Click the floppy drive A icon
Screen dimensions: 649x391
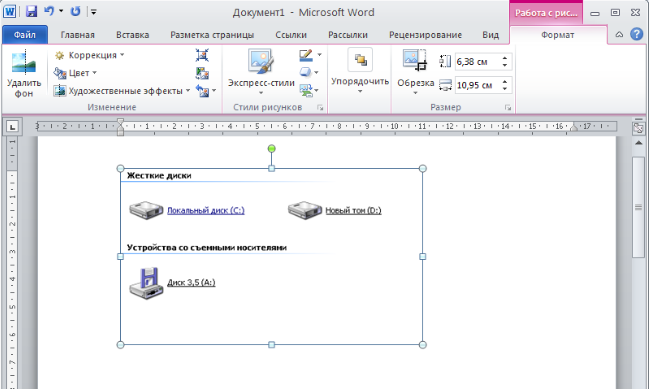(146, 283)
